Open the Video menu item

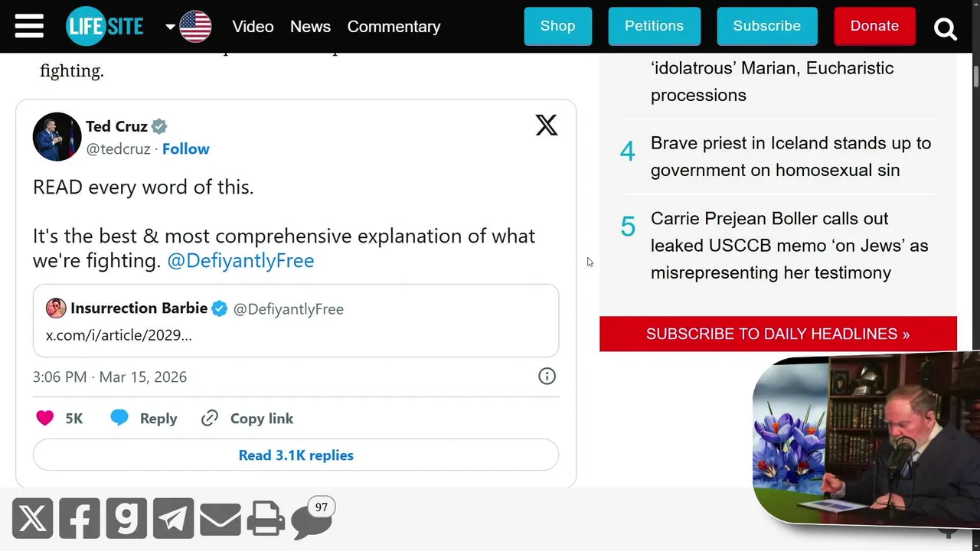(x=253, y=26)
